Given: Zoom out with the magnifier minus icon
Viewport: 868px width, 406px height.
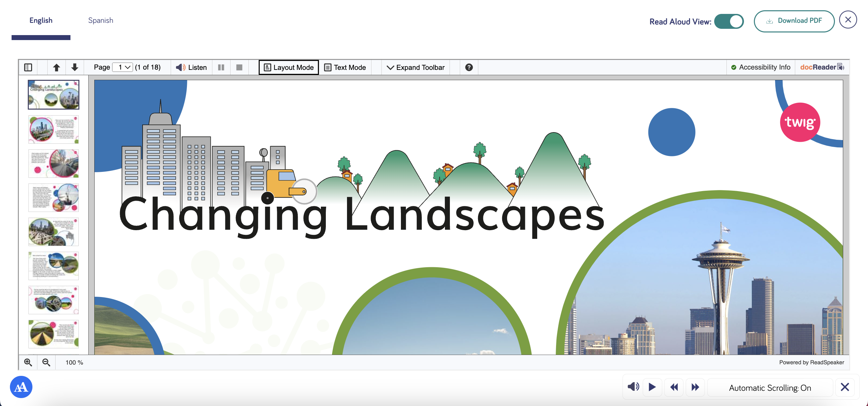Looking at the screenshot, I should [x=46, y=362].
